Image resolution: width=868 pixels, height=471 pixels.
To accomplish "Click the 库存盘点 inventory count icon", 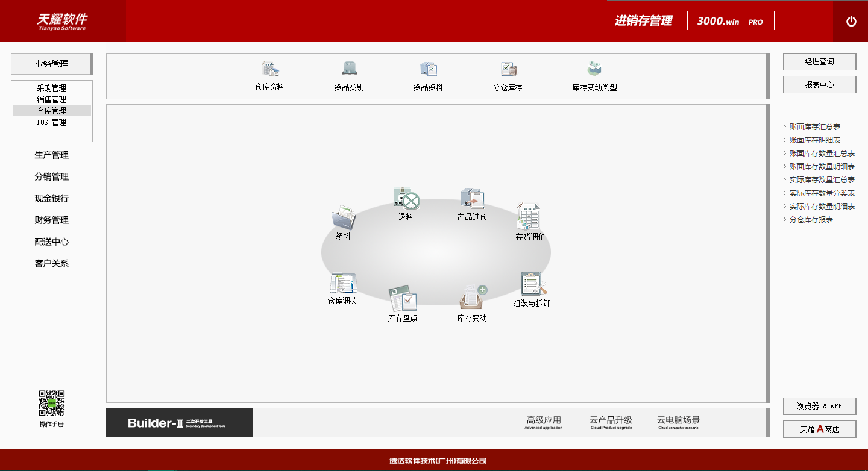I will click(403, 298).
